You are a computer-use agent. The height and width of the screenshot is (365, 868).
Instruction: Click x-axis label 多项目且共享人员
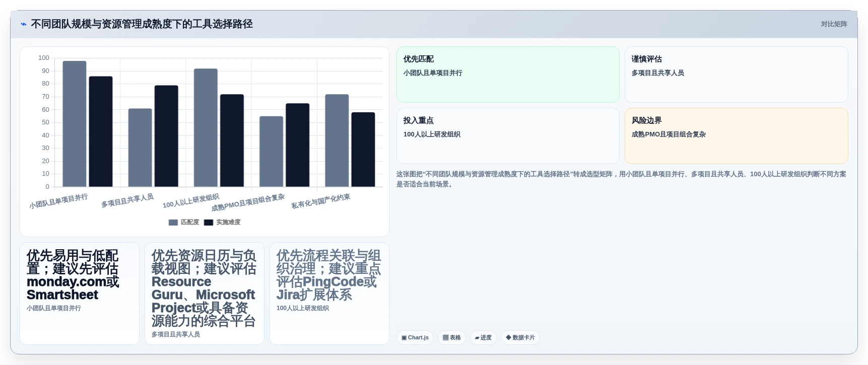[x=127, y=201]
